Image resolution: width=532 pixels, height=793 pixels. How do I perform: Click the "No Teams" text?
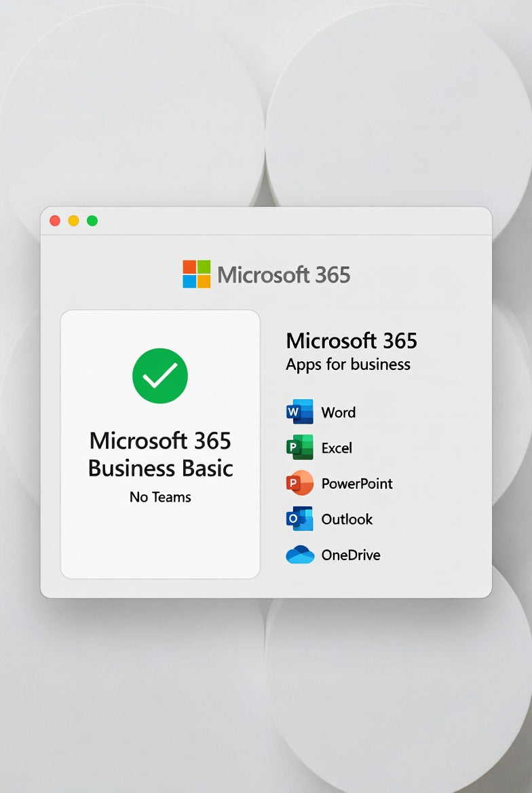coord(160,497)
